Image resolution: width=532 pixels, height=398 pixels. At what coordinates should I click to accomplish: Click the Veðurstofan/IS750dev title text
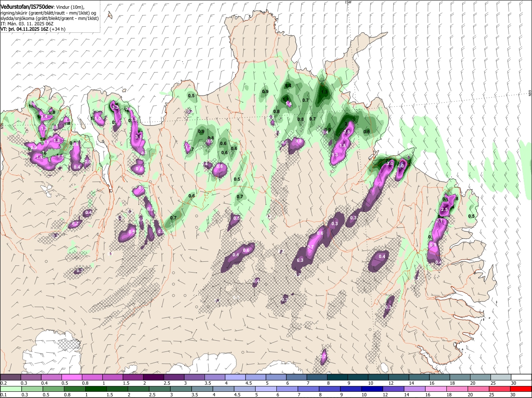(x=27, y=7)
